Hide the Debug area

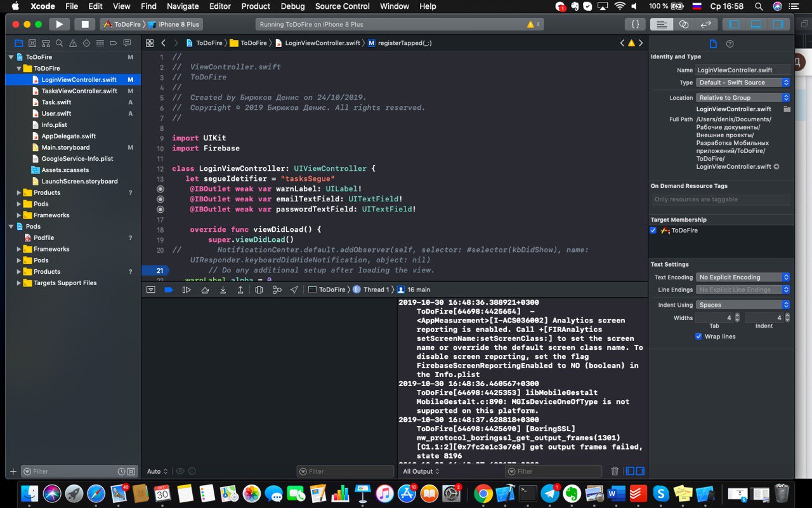click(x=756, y=24)
